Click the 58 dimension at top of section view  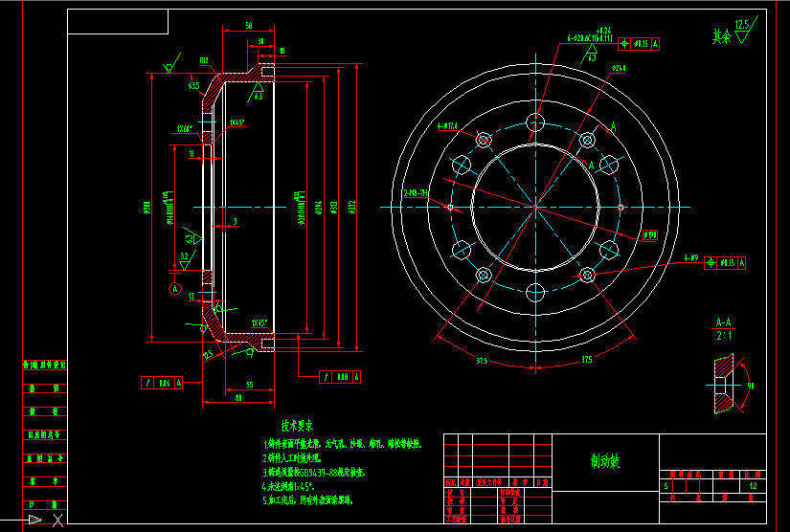(248, 27)
